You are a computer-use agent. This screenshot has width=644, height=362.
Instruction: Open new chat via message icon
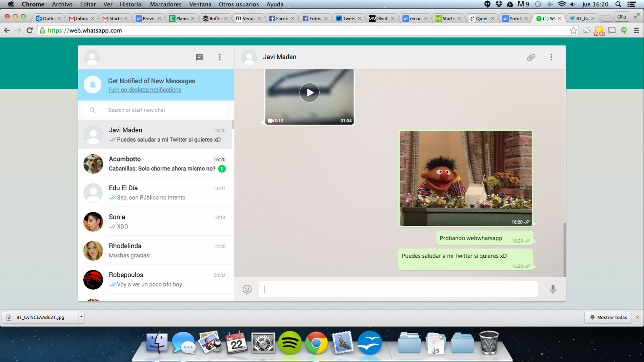(199, 57)
